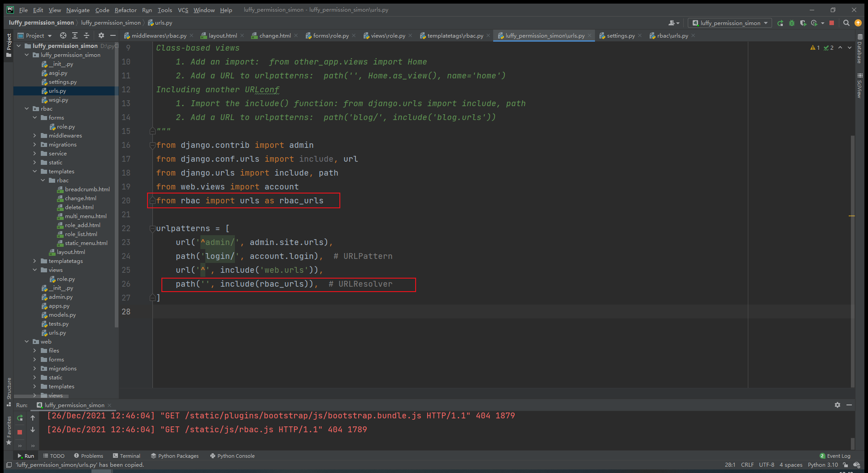Collapse the rbac folder

[27, 109]
